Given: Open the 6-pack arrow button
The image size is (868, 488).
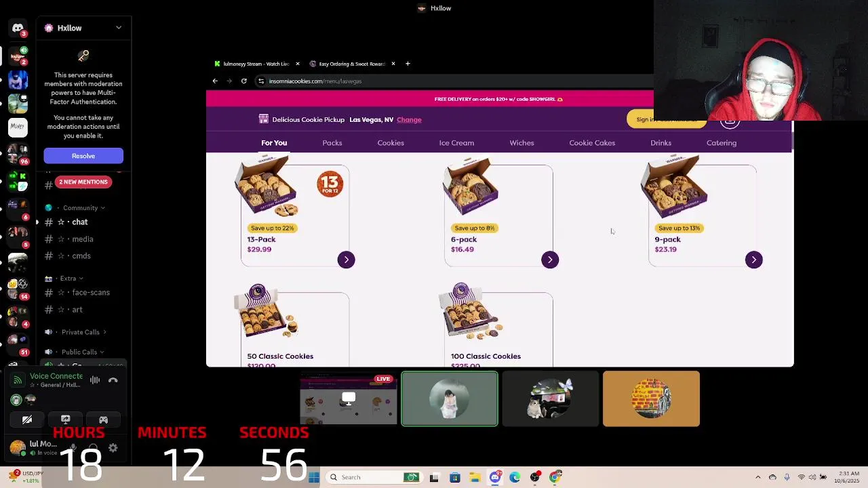Looking at the screenshot, I should coord(550,260).
